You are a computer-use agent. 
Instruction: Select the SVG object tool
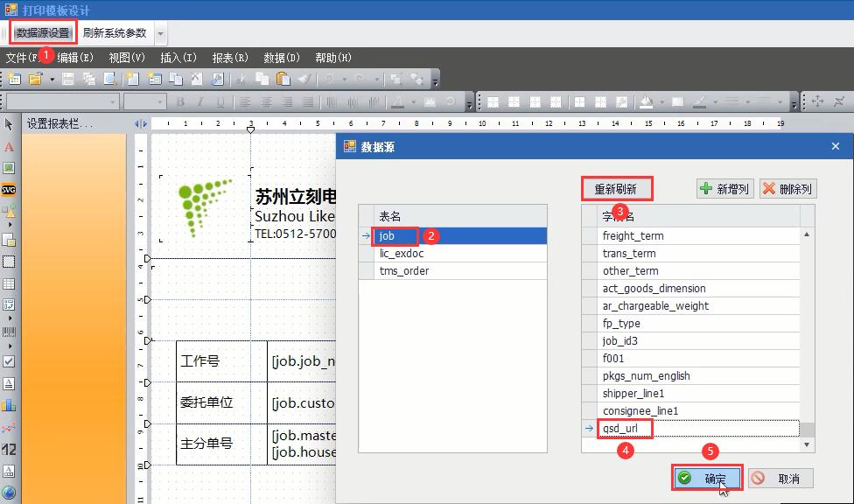click(x=9, y=190)
